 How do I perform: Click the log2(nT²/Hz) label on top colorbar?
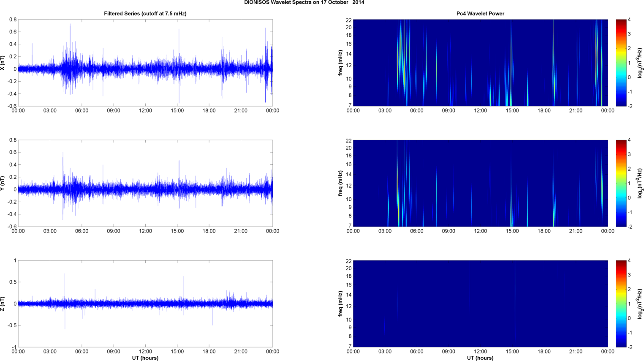pyautogui.click(x=640, y=63)
